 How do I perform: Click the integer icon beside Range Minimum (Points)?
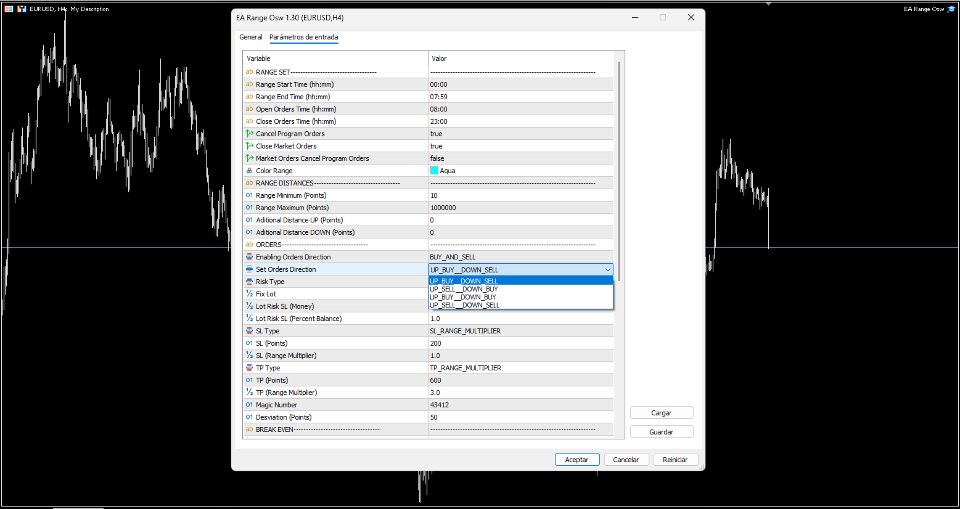[249, 195]
